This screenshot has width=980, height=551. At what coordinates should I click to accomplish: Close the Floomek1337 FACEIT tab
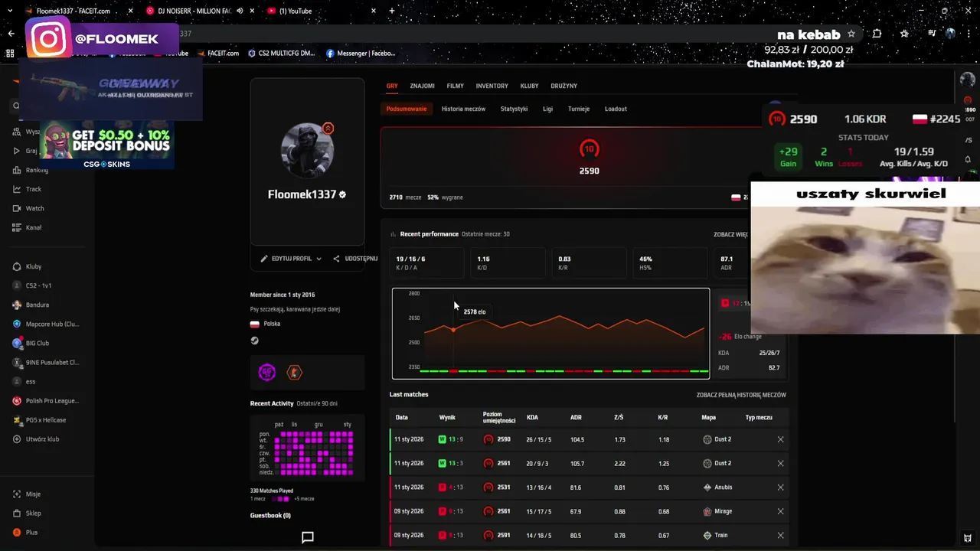[129, 11]
